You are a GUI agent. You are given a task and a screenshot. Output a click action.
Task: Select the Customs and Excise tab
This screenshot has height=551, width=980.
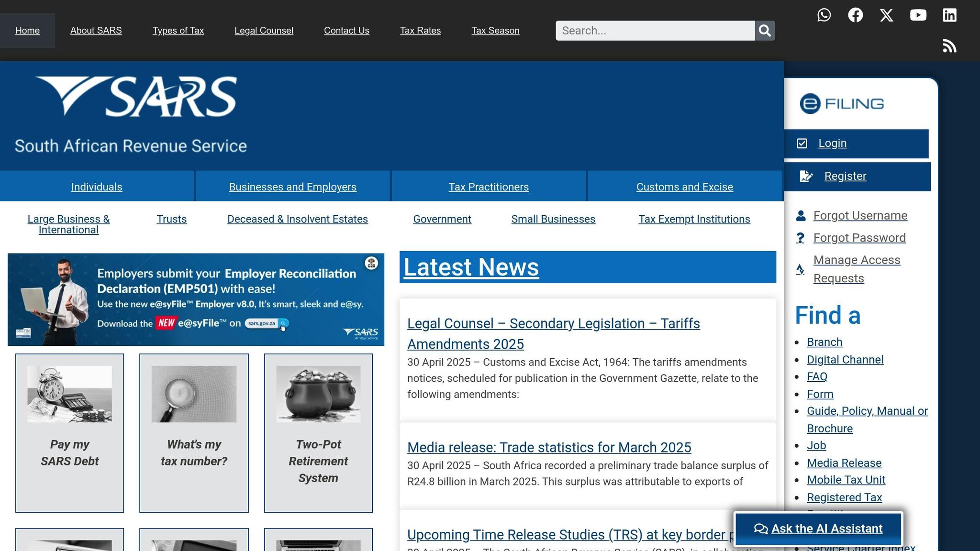(684, 187)
